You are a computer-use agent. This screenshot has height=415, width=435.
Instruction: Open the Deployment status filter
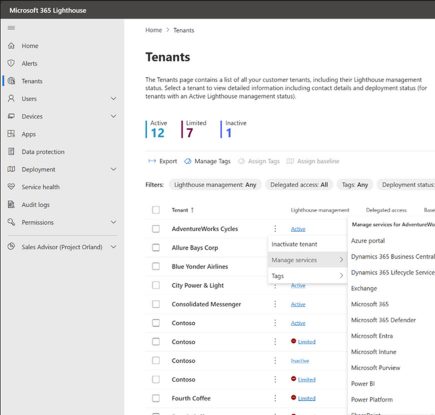point(406,185)
